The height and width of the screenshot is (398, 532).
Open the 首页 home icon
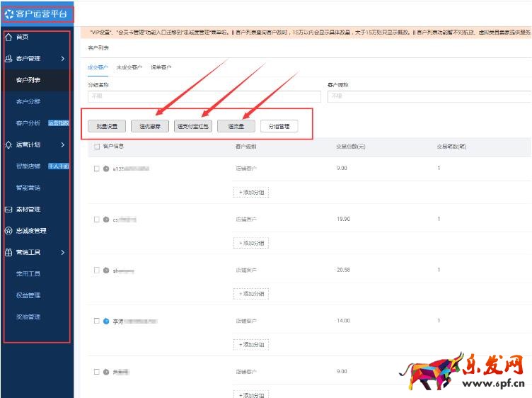point(8,37)
